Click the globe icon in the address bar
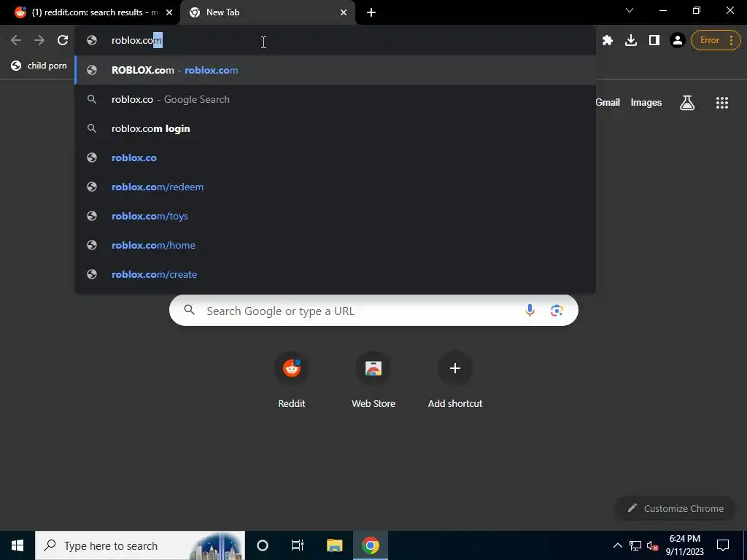Screen dimensions: 747x560 (92, 41)
